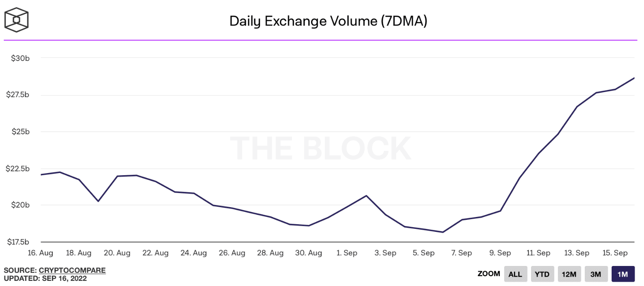Screen dimensions: 644x286
Task: Click The Block cube logo
Action: pos(16,20)
